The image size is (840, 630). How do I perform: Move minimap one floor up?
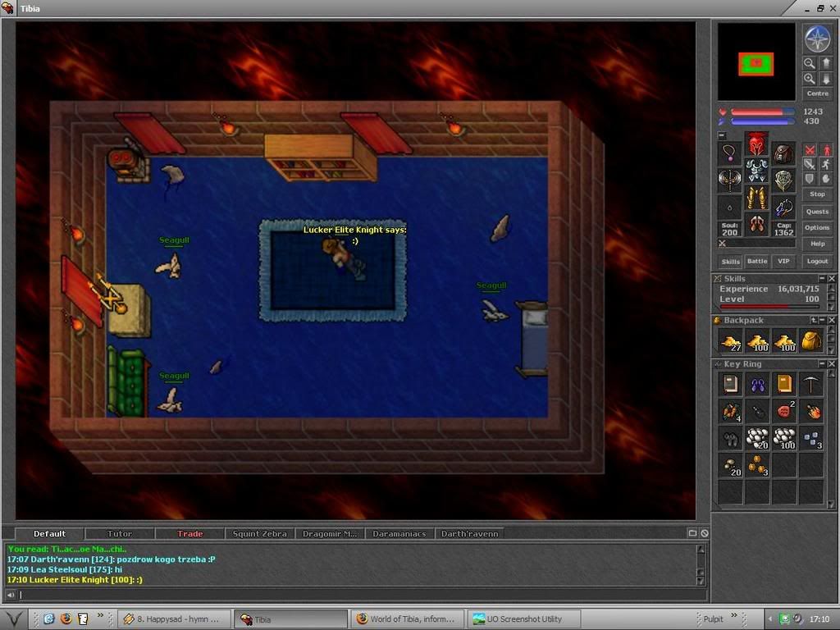click(x=826, y=63)
